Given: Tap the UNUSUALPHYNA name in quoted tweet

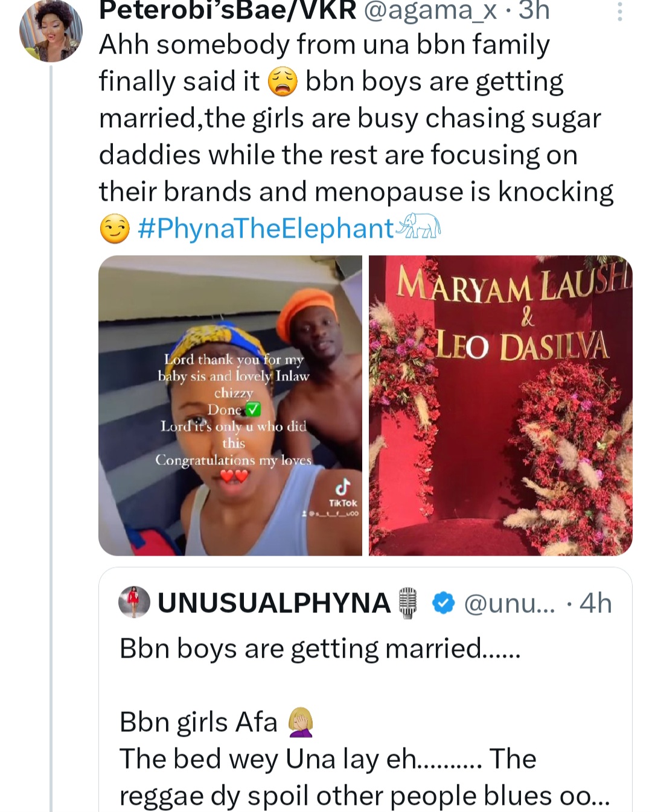Looking at the screenshot, I should (274, 603).
